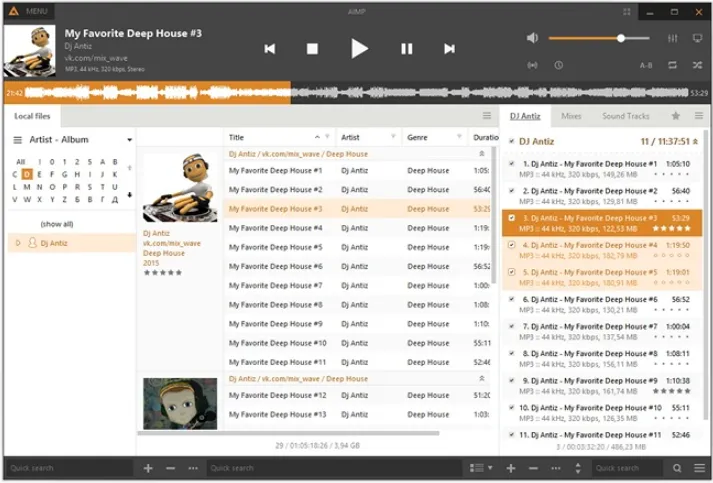713x483 pixels.
Task: Sort by the Title column header
Action: tap(236, 137)
